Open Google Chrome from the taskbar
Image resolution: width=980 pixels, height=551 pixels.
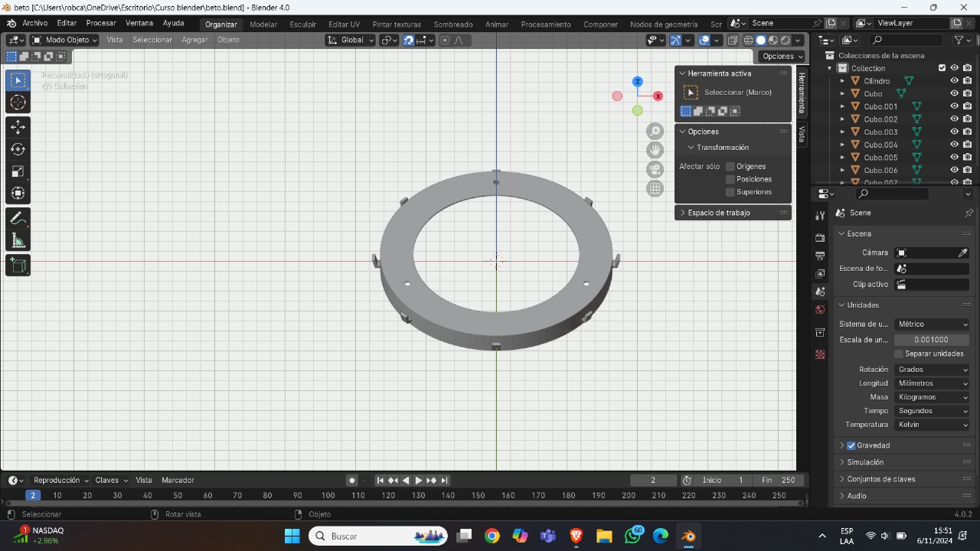click(x=492, y=536)
